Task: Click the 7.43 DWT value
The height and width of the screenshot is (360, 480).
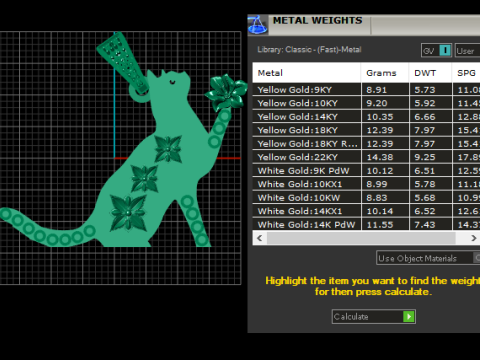Action: [425, 225]
